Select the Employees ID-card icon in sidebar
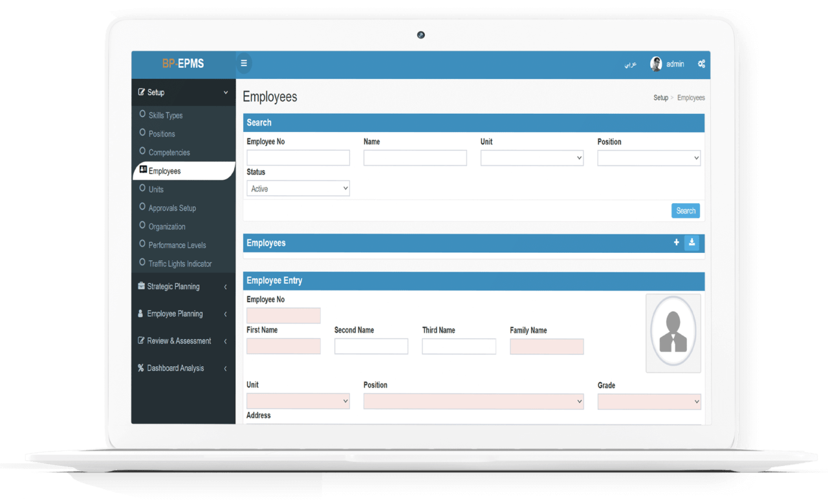The height and width of the screenshot is (504, 828). (x=144, y=170)
